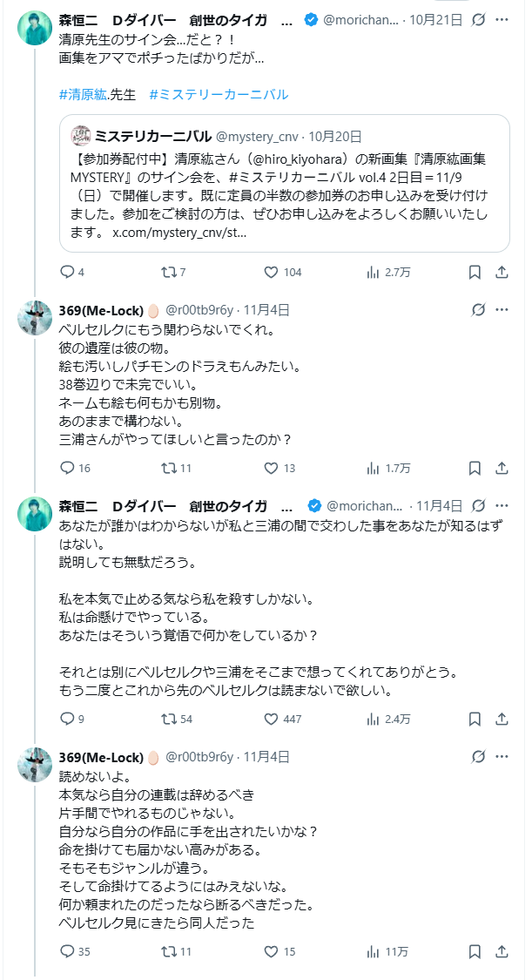This screenshot has width=532, height=980.
Task: Open the #ミステリーカーニバル hashtag link
Action: (x=219, y=94)
